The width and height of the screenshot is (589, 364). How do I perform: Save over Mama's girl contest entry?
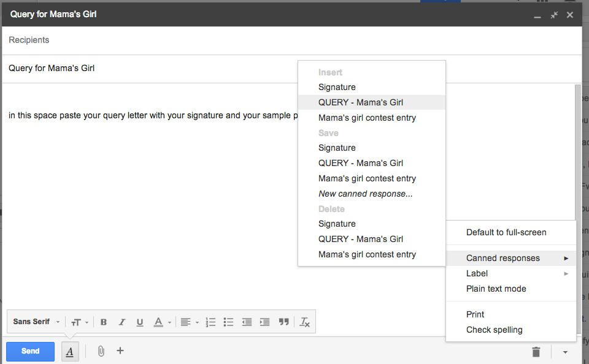click(x=372, y=178)
